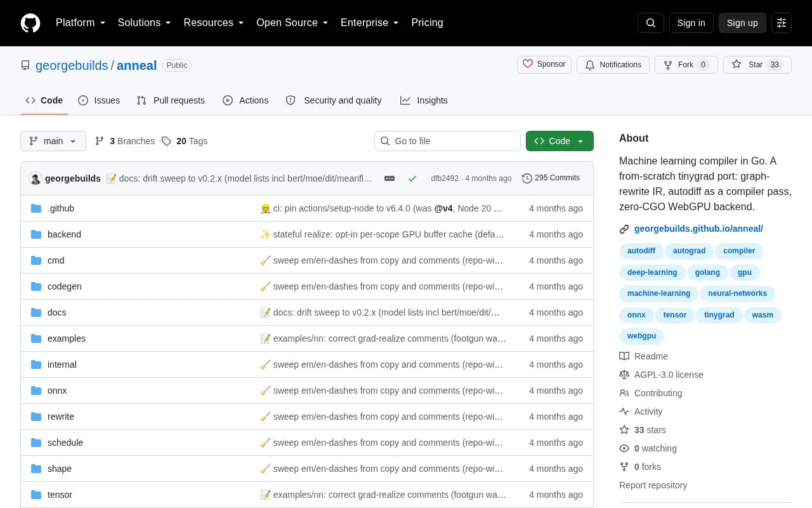Open the main branch selector
The image size is (812, 508).
[x=53, y=141]
